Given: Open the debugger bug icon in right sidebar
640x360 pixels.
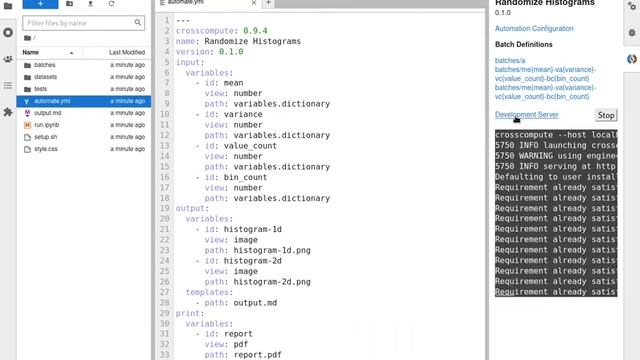Looking at the screenshot, I should click(632, 33).
